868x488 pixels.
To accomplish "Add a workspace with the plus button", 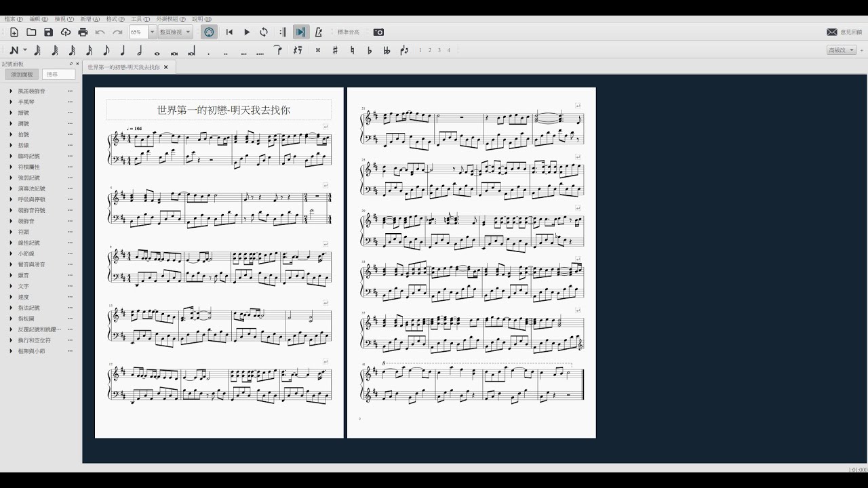I will pyautogui.click(x=861, y=50).
